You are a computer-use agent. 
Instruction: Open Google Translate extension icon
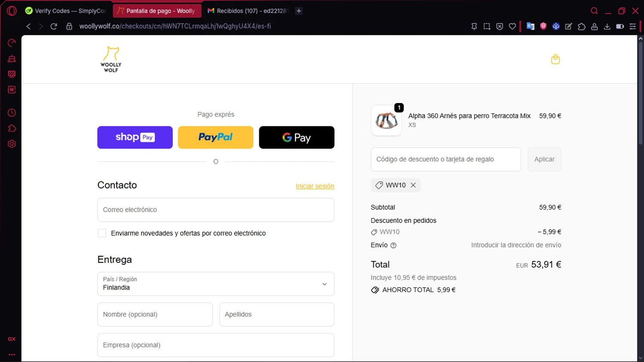click(531, 26)
